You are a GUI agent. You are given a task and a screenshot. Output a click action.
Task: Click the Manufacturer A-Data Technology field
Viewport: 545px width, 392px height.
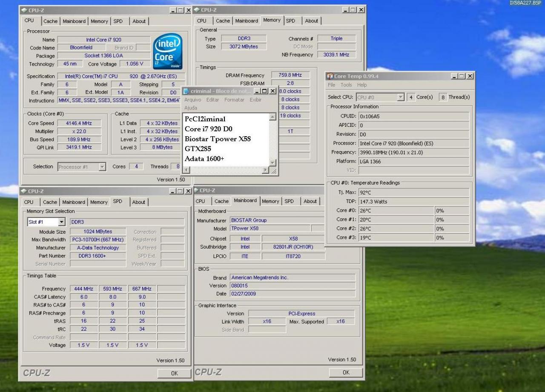98,248
